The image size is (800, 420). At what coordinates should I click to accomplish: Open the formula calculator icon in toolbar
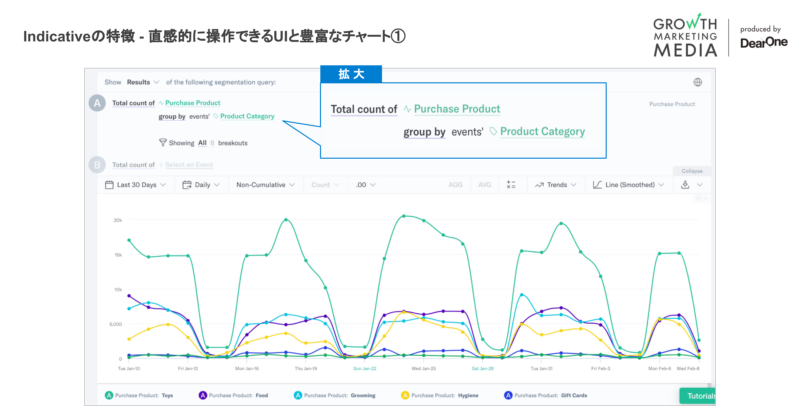tap(511, 185)
